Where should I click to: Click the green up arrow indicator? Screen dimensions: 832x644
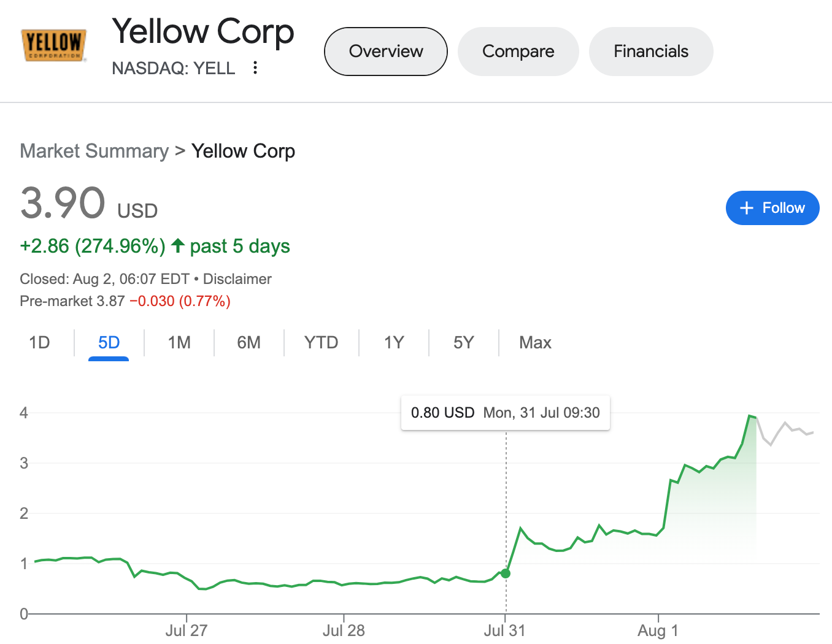(178, 246)
